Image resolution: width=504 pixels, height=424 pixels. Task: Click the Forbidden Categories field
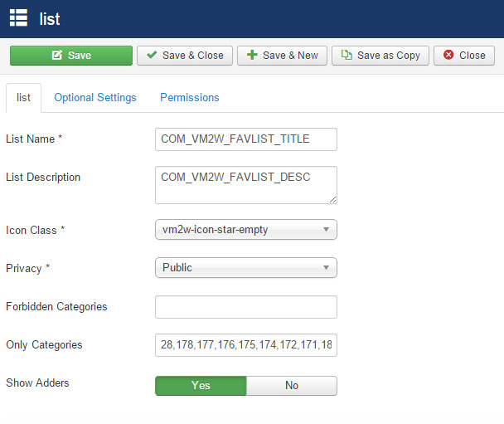(246, 307)
